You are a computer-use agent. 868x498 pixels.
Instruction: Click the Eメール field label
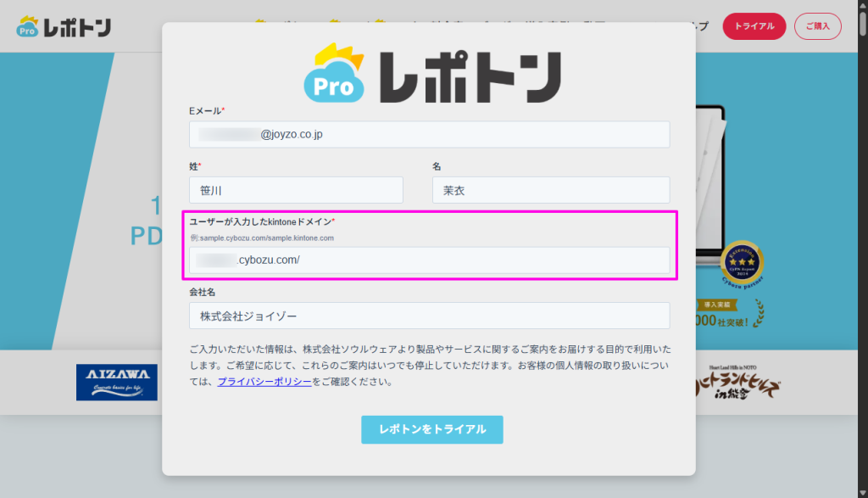(x=206, y=111)
